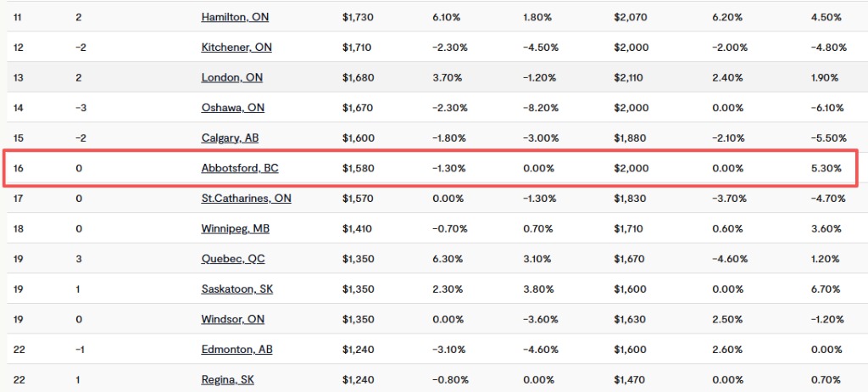Select the $1,730 price in Hamilton row
This screenshot has width=868, height=392.
click(x=357, y=17)
